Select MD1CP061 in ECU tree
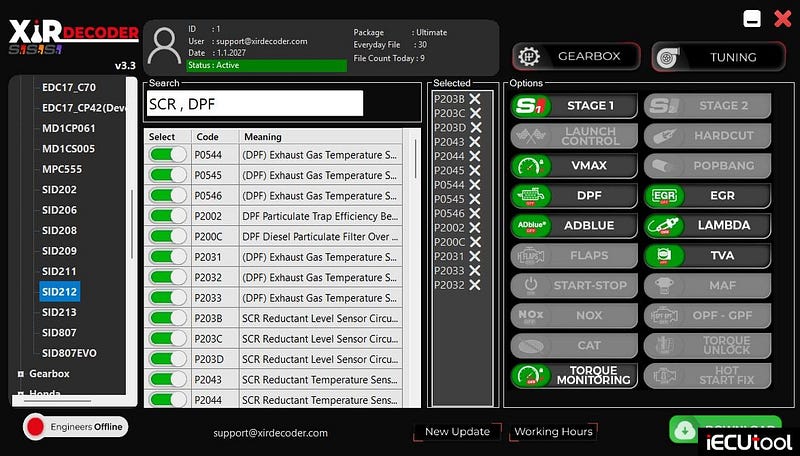Screen dimensions: 800x456 click(69, 128)
